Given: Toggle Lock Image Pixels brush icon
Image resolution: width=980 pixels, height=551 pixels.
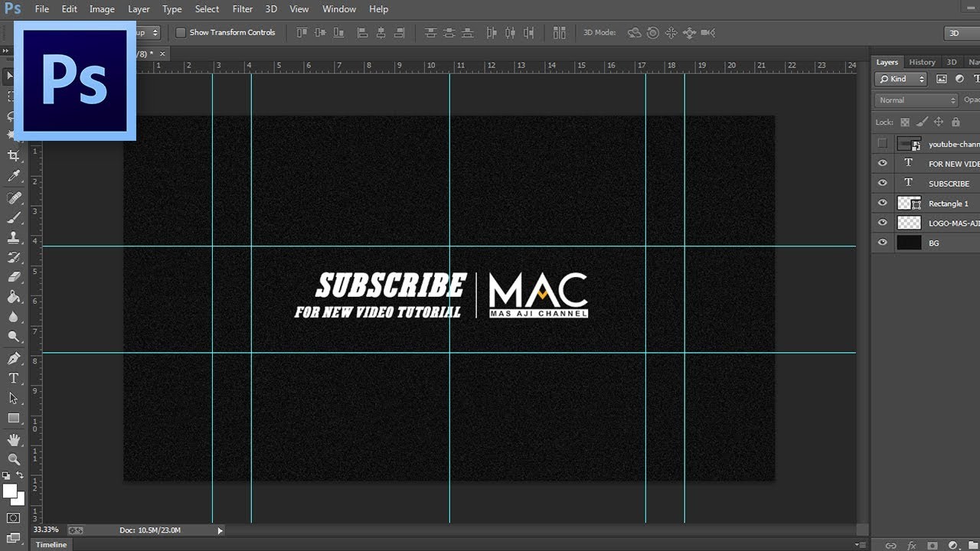Looking at the screenshot, I should click(922, 122).
